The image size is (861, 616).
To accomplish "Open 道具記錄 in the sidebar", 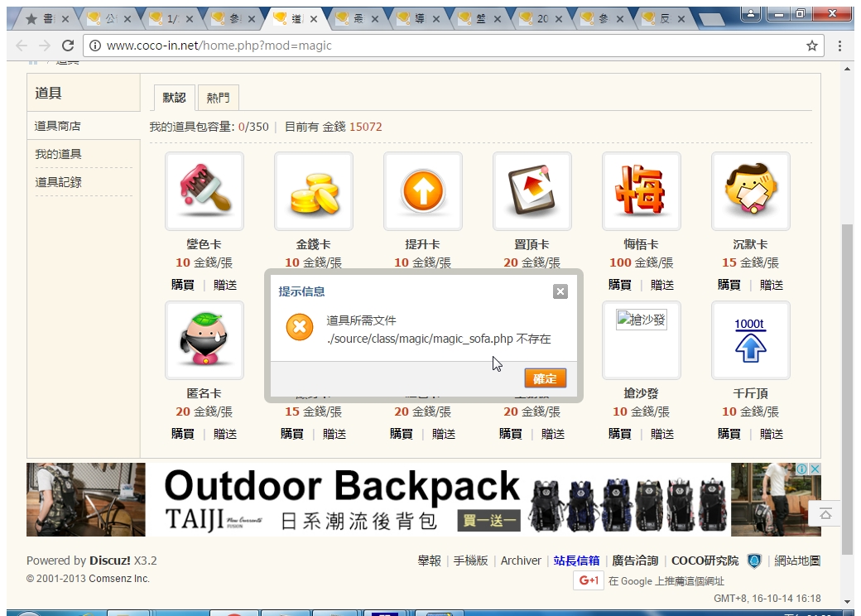I will [x=58, y=181].
